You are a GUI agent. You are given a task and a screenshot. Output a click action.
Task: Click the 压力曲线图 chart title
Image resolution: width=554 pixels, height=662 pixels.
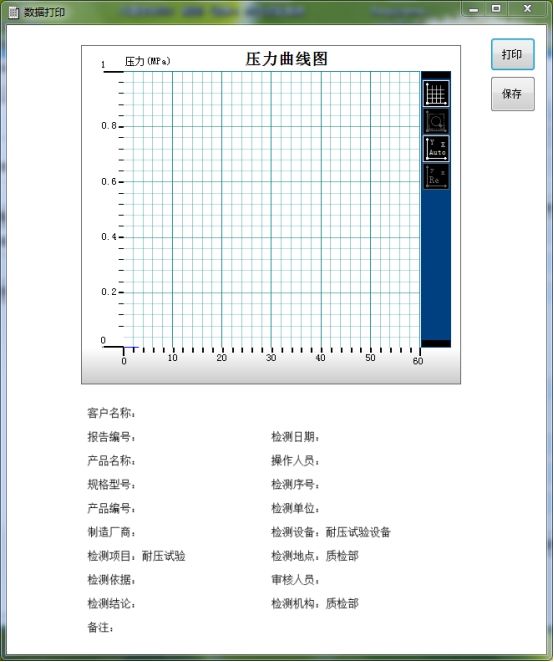[x=286, y=59]
